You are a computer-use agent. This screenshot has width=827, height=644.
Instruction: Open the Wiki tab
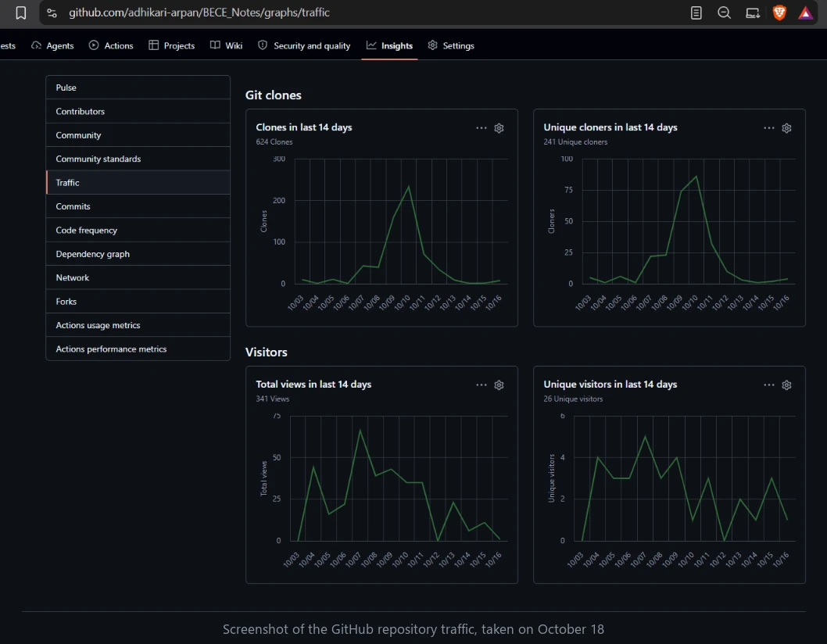[x=226, y=46]
